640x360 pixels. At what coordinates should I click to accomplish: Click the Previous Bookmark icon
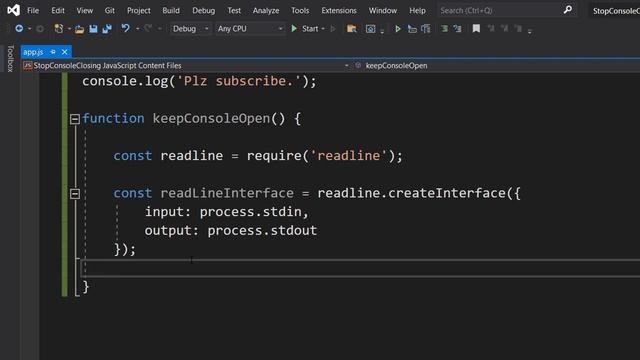point(491,28)
